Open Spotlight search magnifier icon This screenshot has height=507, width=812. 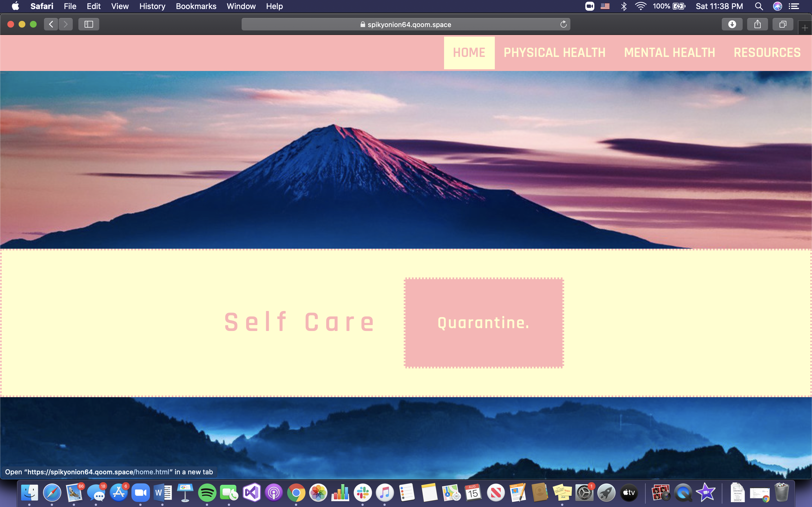[x=759, y=6]
